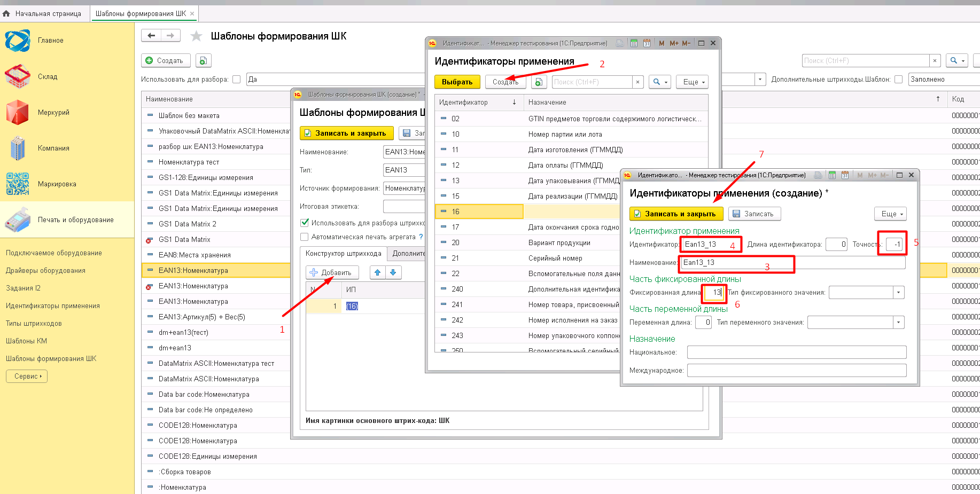
Task: Open Подключаемое оборудование menu item
Action: [x=54, y=253]
